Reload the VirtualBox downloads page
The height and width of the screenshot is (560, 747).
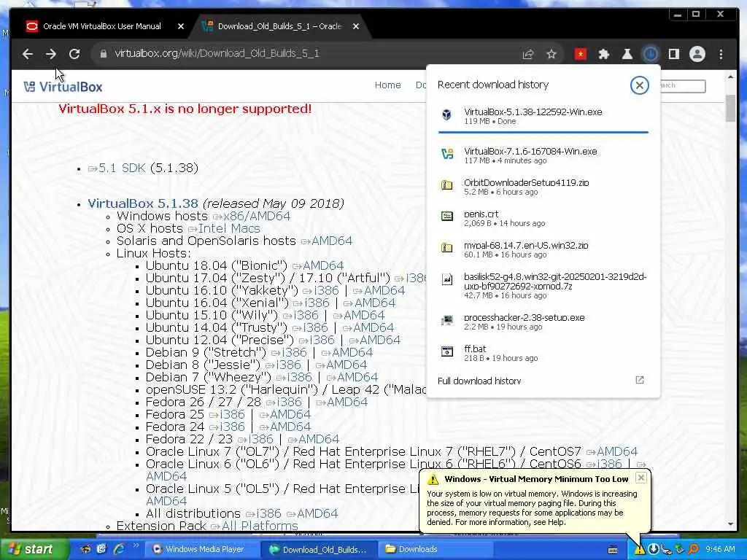pyautogui.click(x=74, y=54)
